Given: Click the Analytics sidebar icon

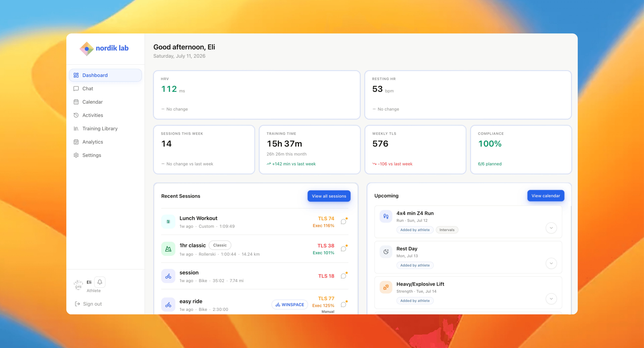Looking at the screenshot, I should point(76,142).
